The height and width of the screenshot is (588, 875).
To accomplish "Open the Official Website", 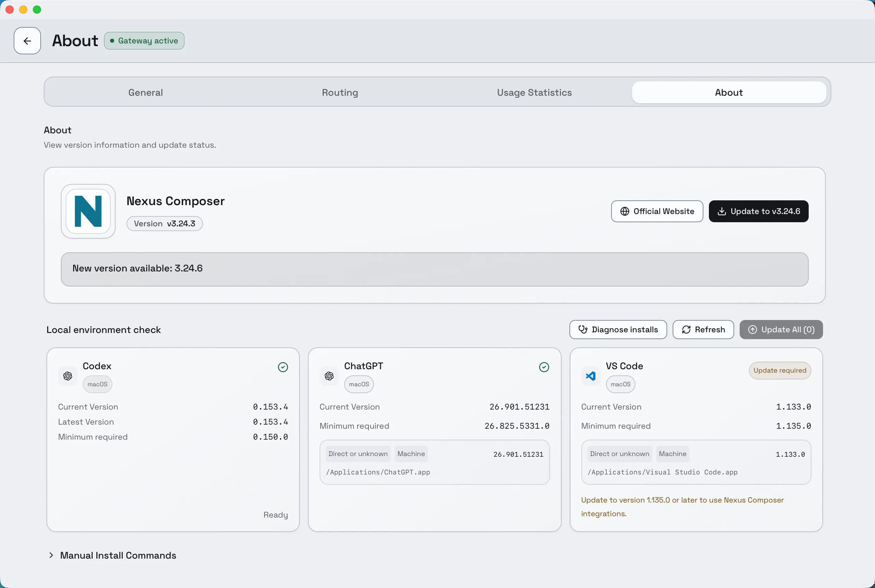I will [x=657, y=211].
